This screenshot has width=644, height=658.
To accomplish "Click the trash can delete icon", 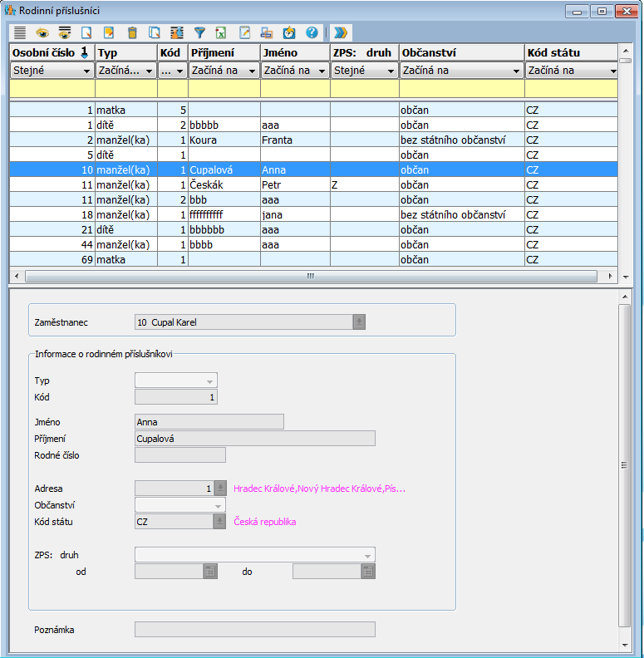I will point(132,32).
